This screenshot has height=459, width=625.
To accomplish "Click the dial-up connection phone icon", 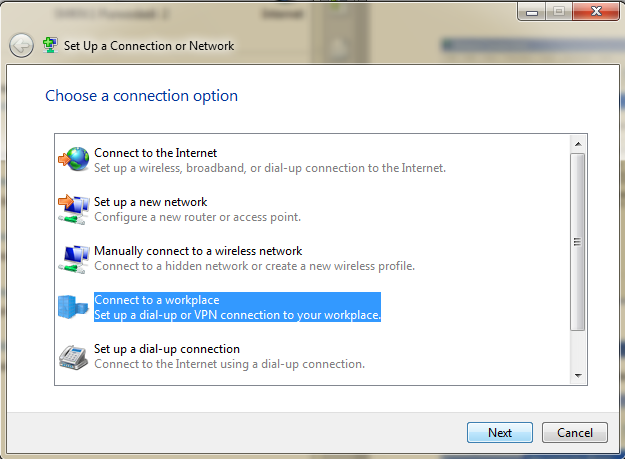I will (x=73, y=356).
